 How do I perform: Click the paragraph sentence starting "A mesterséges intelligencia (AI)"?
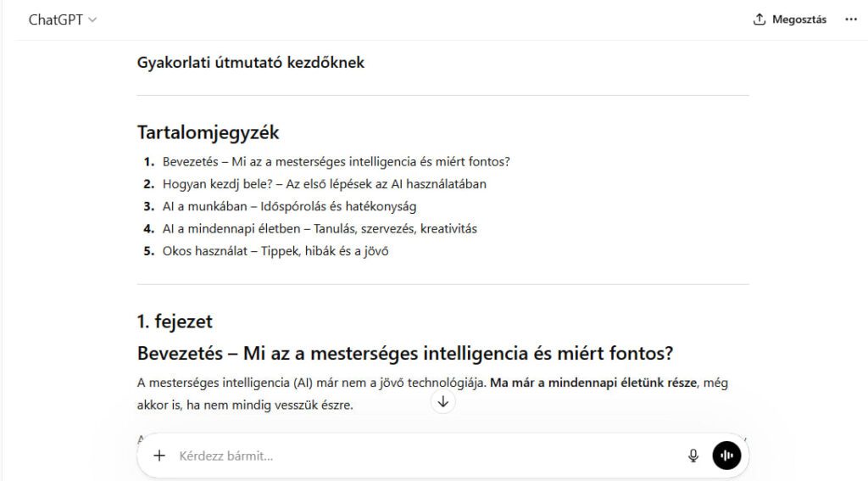[311, 383]
